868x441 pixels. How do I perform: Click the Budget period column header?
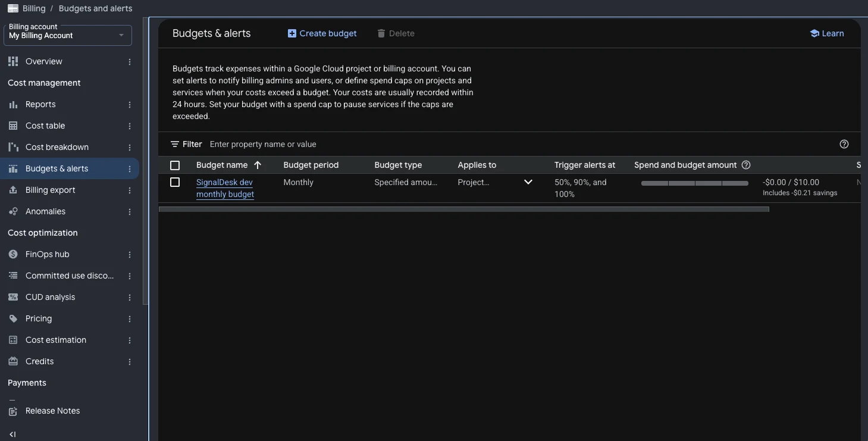click(311, 165)
